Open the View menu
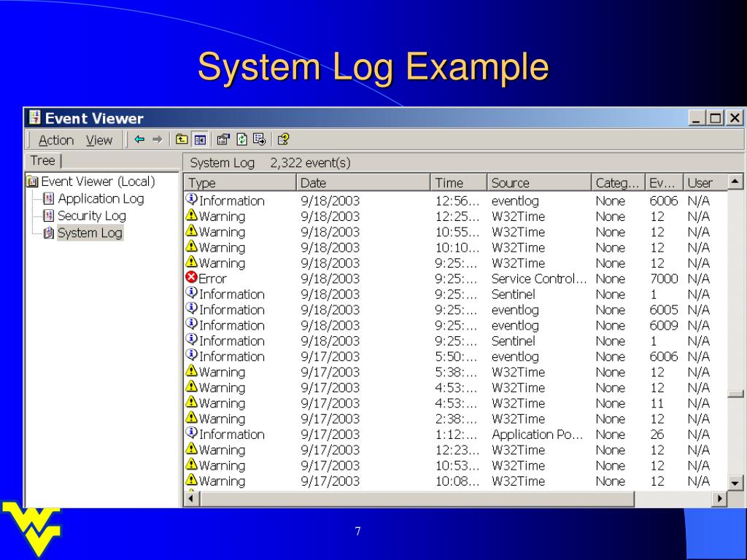 tap(99, 140)
